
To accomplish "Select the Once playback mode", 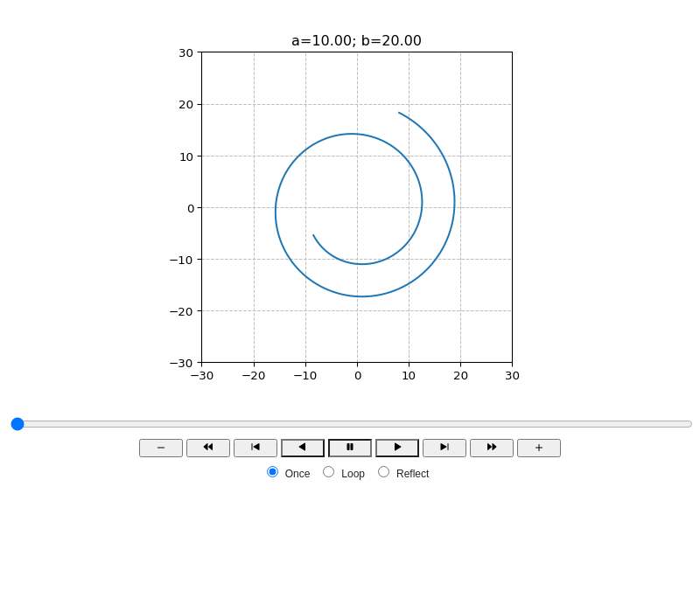I will [272, 472].
